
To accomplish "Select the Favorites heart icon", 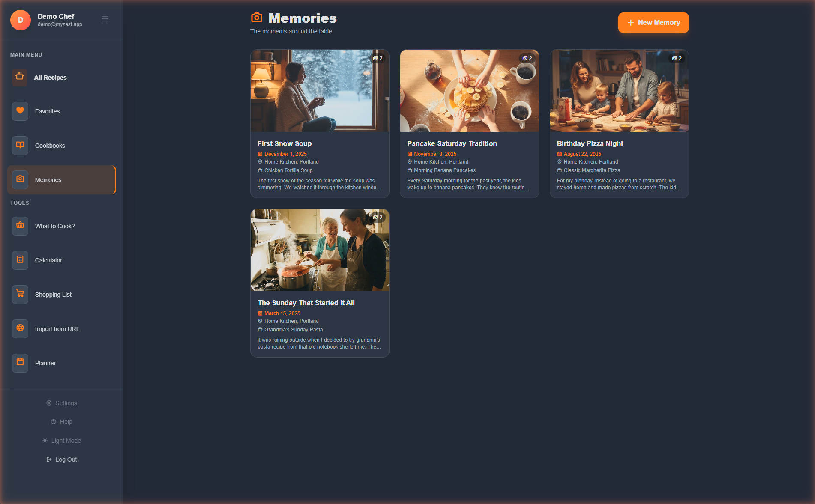I will point(20,111).
